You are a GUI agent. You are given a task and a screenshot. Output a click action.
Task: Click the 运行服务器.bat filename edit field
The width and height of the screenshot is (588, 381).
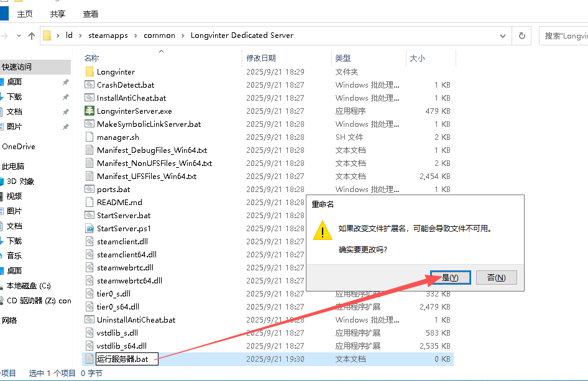click(127, 359)
